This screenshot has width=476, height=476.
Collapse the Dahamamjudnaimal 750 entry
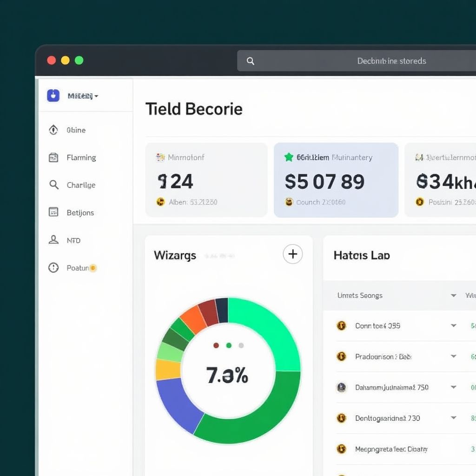454,387
